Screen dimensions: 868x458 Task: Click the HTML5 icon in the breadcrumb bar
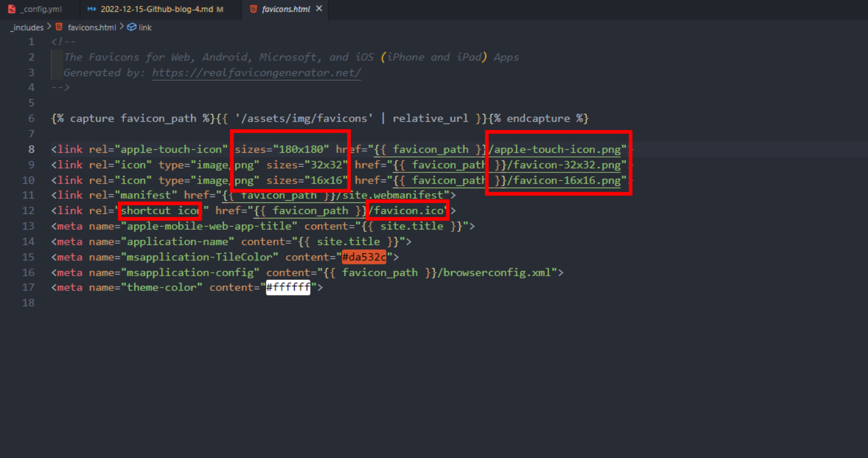pyautogui.click(x=59, y=27)
